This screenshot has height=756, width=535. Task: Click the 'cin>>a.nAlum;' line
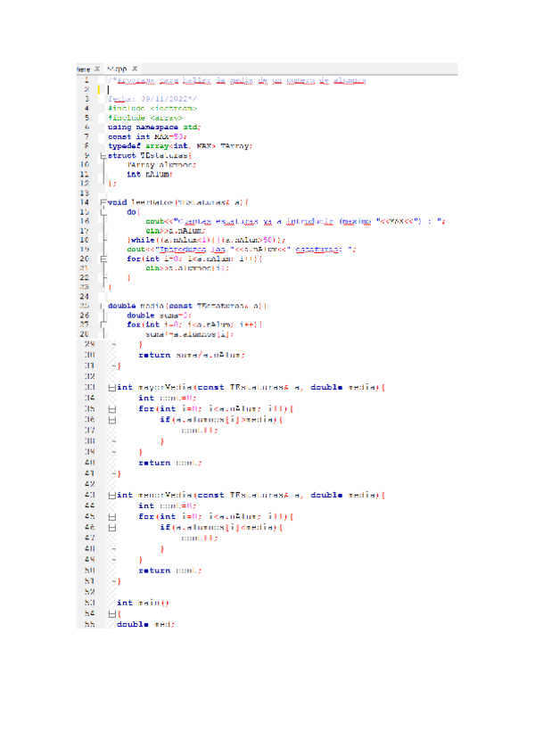click(x=175, y=231)
